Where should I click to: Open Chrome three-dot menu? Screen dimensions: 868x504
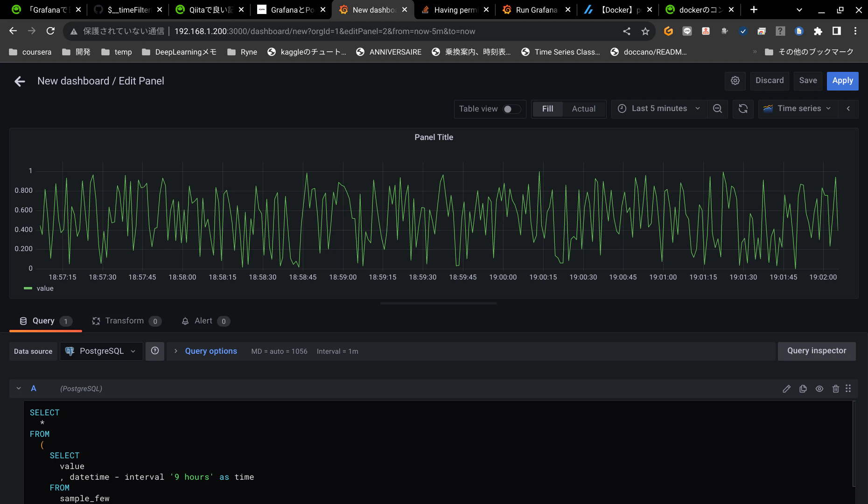[855, 31]
